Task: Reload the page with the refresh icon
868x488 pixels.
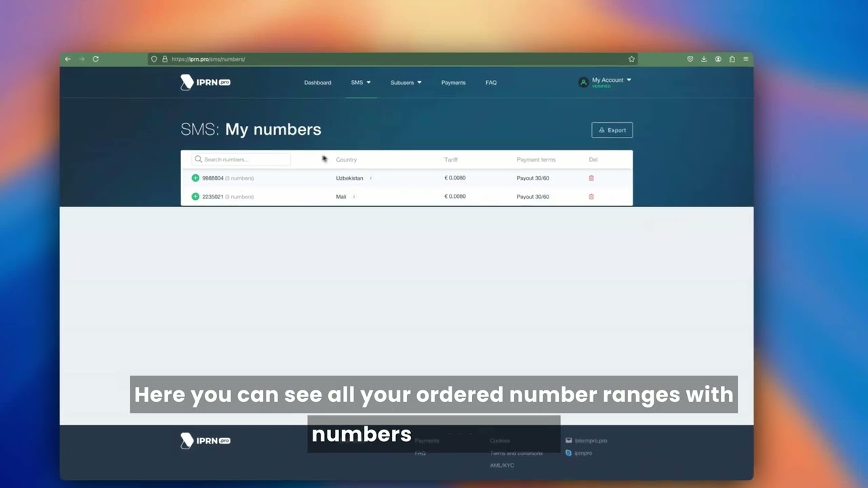Action: (96, 59)
